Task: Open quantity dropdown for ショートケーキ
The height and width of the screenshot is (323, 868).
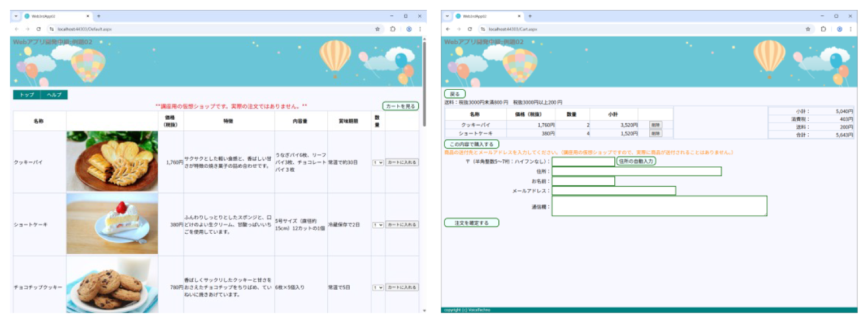Action: pos(377,225)
